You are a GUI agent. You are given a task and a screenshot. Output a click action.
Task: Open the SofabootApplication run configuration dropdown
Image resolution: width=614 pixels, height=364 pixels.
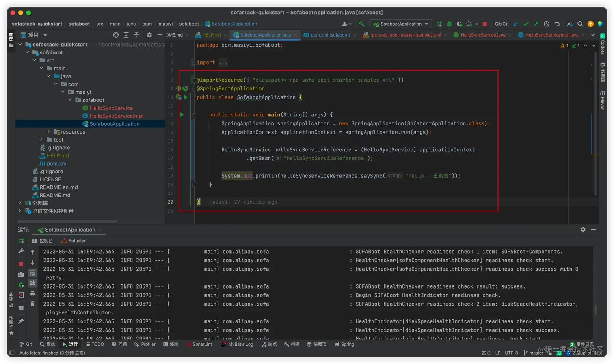pyautogui.click(x=400, y=24)
